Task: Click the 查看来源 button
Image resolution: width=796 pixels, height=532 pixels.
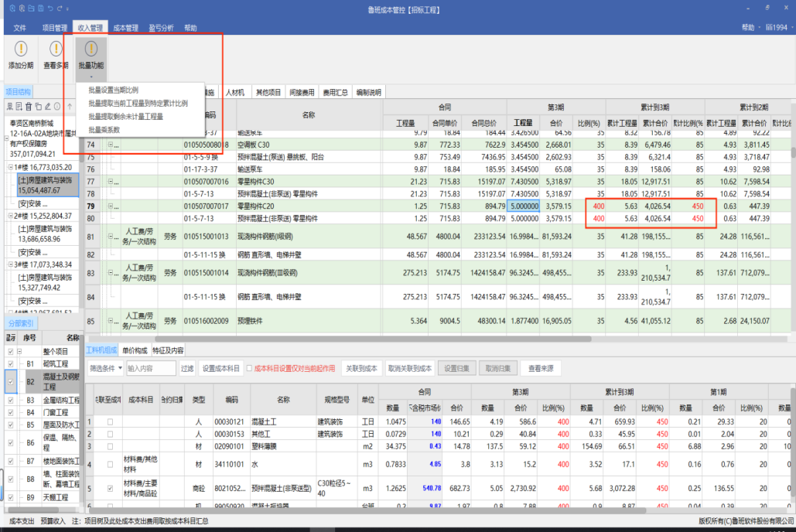Action: 541,369
